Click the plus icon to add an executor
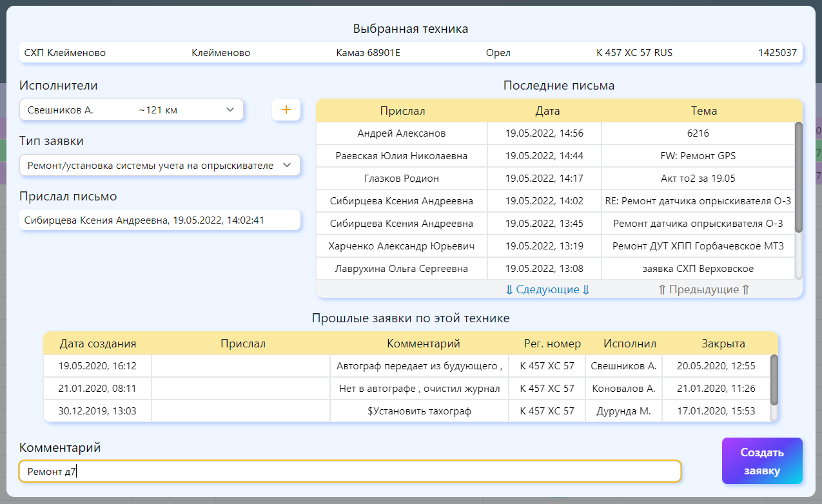This screenshot has width=822, height=504. (286, 110)
